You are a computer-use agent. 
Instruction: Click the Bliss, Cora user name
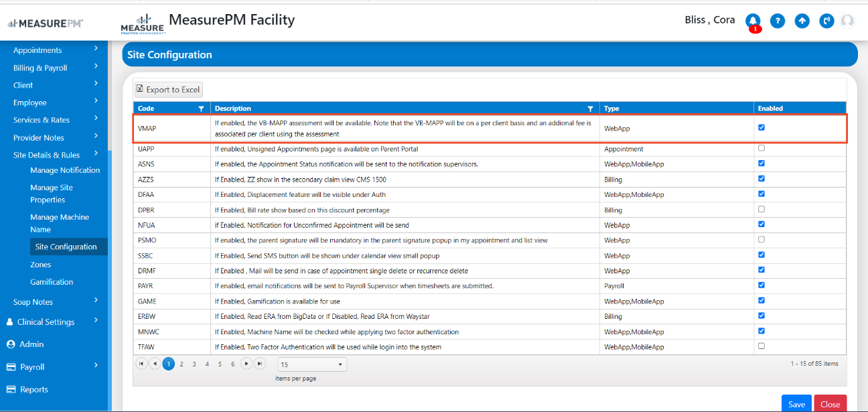tap(710, 20)
